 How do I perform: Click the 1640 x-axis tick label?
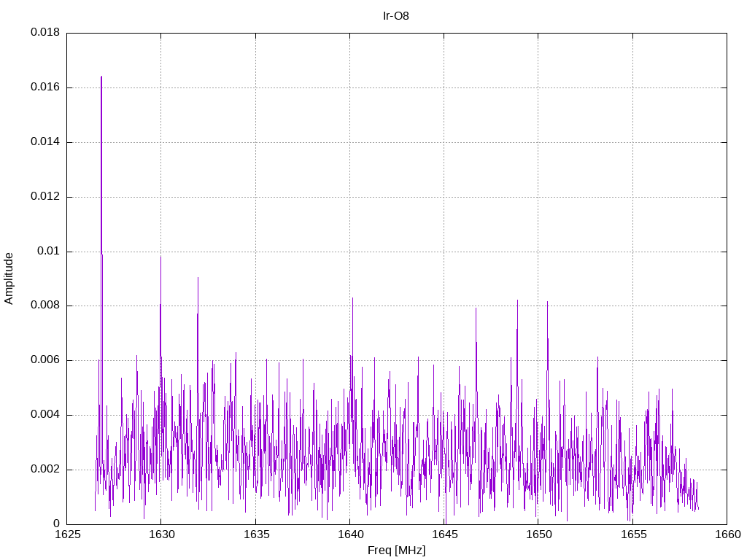pyautogui.click(x=350, y=534)
